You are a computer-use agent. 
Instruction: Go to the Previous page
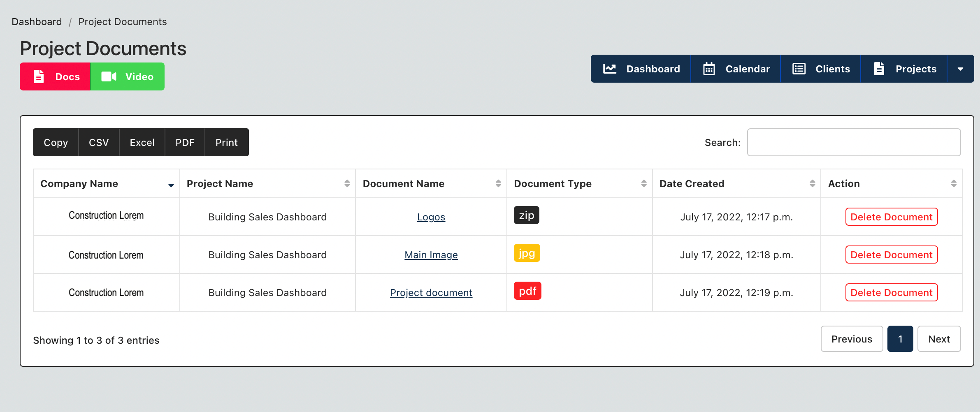click(852, 339)
